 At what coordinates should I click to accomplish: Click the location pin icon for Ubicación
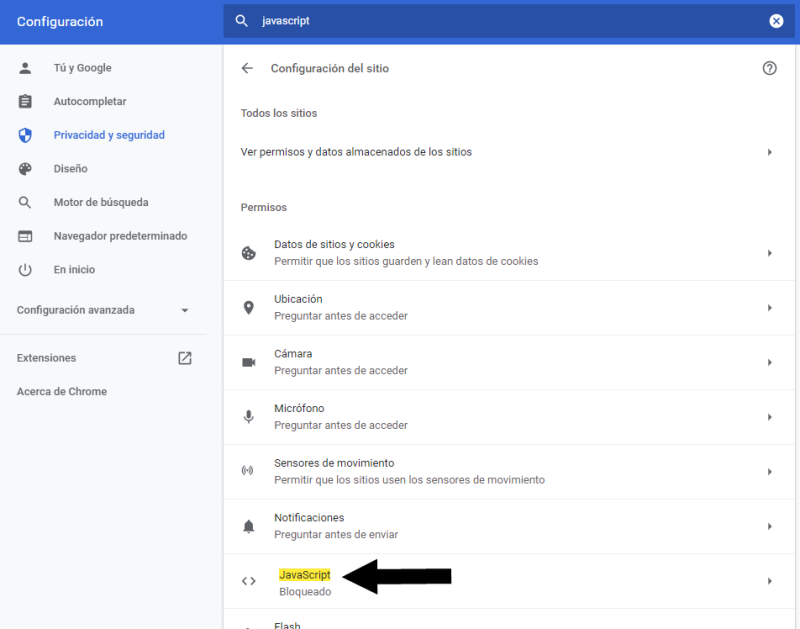click(248, 308)
